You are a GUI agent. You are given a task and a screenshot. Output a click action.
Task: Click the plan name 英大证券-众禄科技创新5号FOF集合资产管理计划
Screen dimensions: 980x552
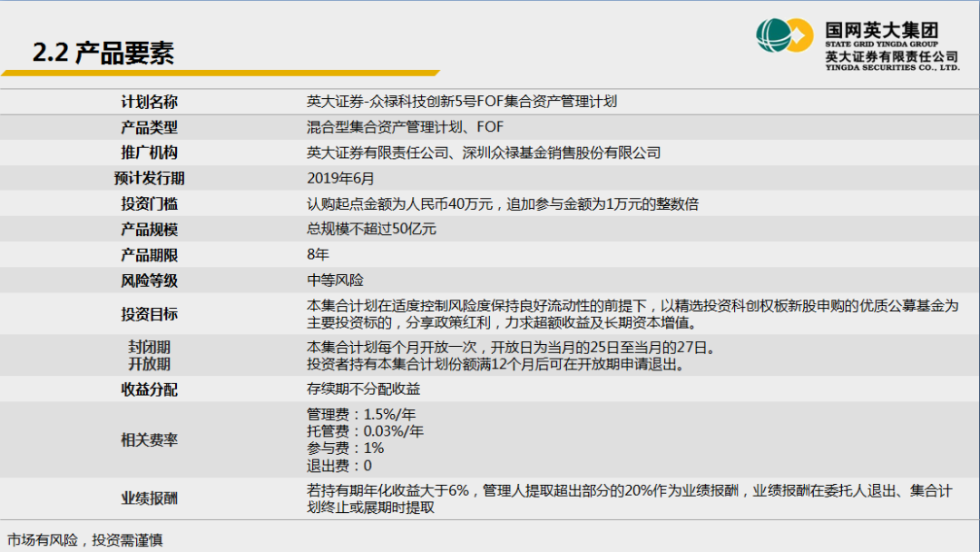[462, 102]
